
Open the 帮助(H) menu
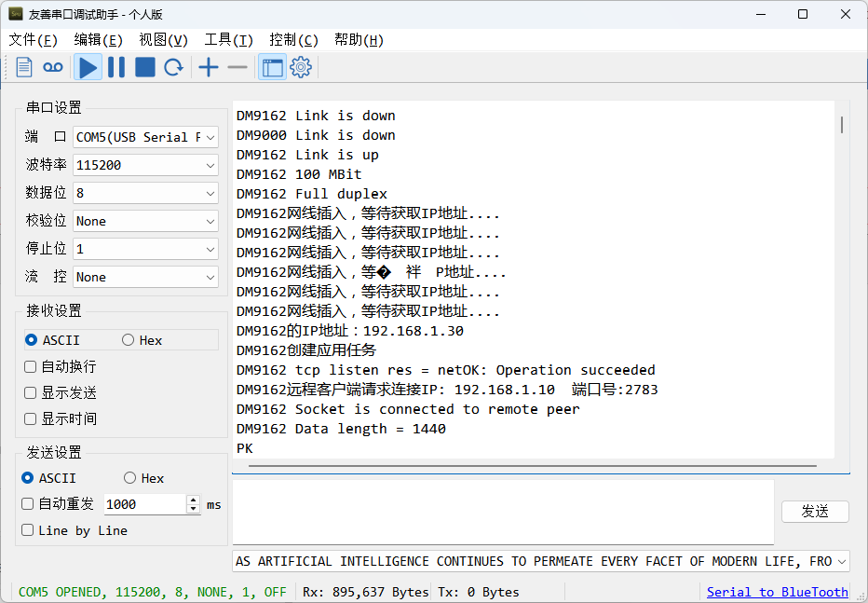click(x=359, y=40)
